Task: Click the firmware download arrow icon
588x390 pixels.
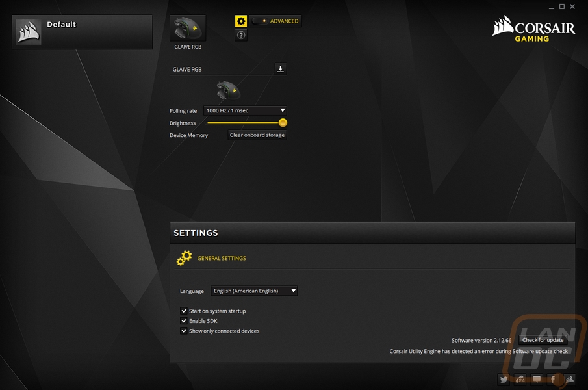Action: (281, 69)
